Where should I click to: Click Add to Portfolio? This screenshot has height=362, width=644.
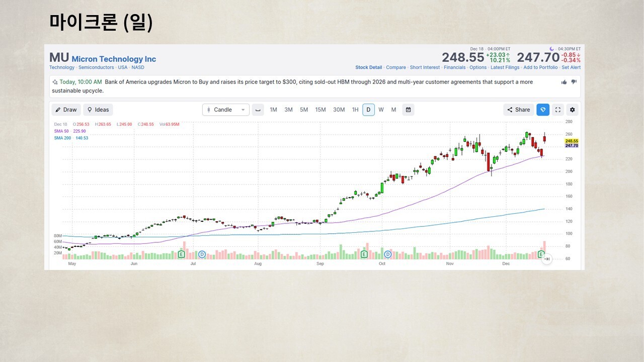(540, 67)
